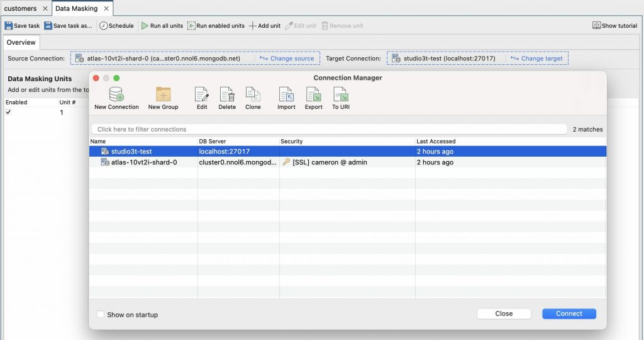Screen dimensions: 644x340
Task: Click the Enabled column header
Action: [16, 102]
